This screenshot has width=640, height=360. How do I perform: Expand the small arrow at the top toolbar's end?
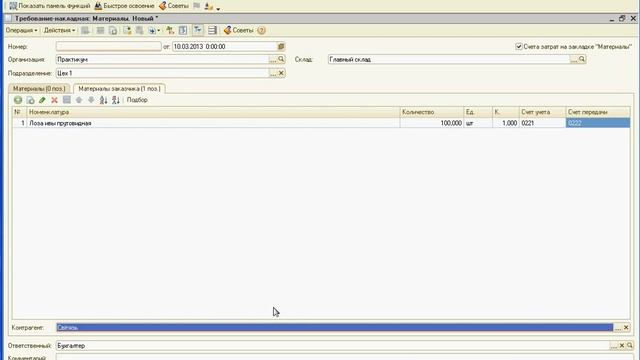click(218, 8)
